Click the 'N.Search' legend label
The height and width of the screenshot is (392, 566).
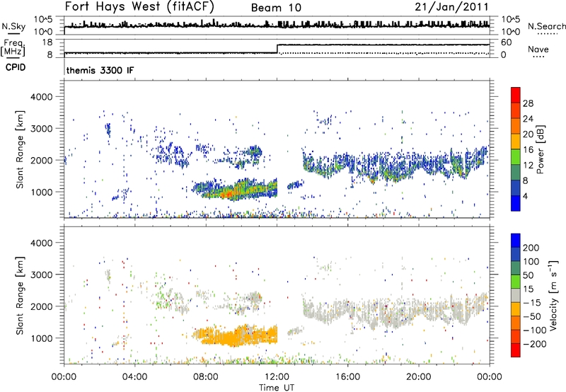click(546, 26)
